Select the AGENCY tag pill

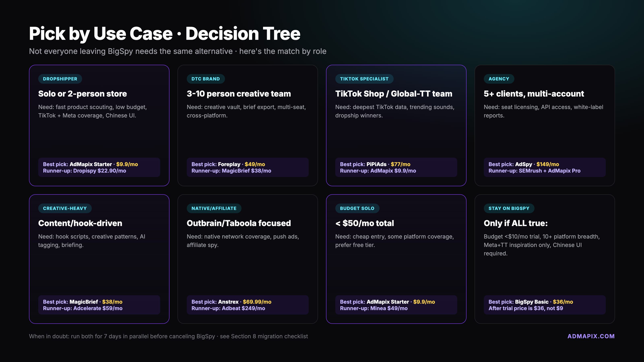(499, 79)
